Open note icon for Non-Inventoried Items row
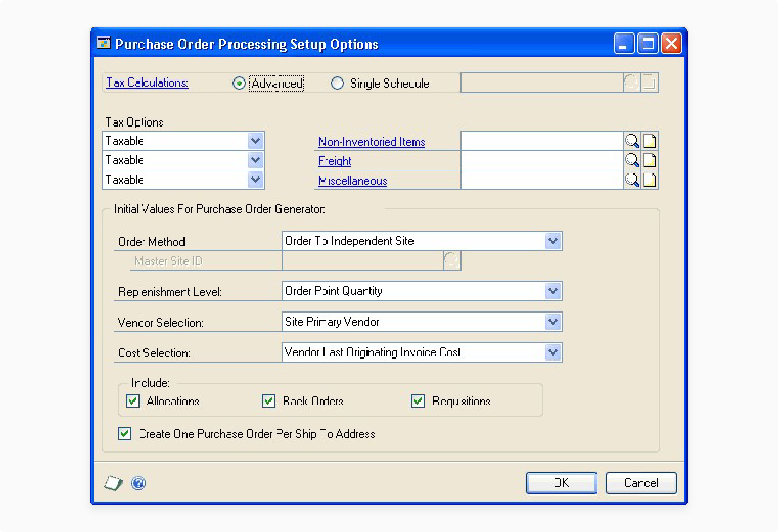Screen dimensions: 778x532 pyautogui.click(x=649, y=141)
